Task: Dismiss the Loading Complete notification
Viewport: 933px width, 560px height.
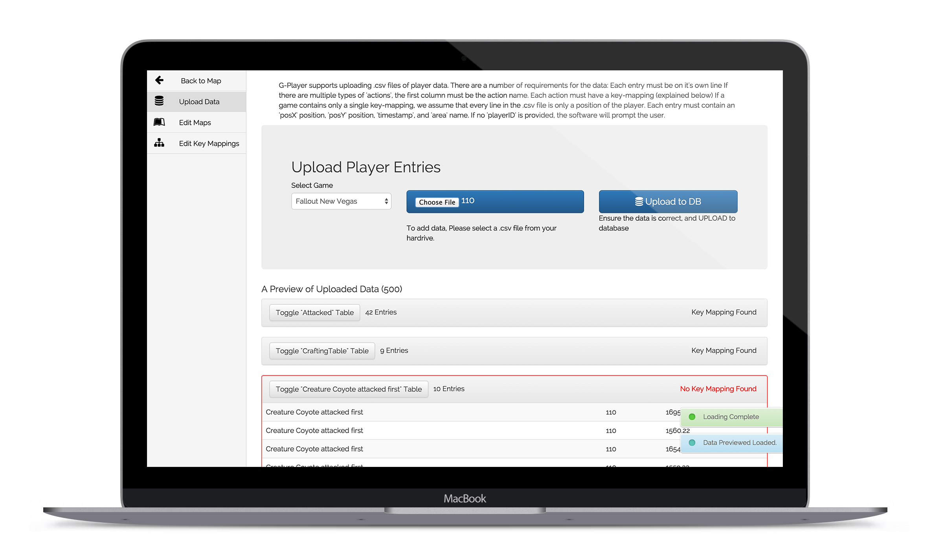Action: coord(731,417)
